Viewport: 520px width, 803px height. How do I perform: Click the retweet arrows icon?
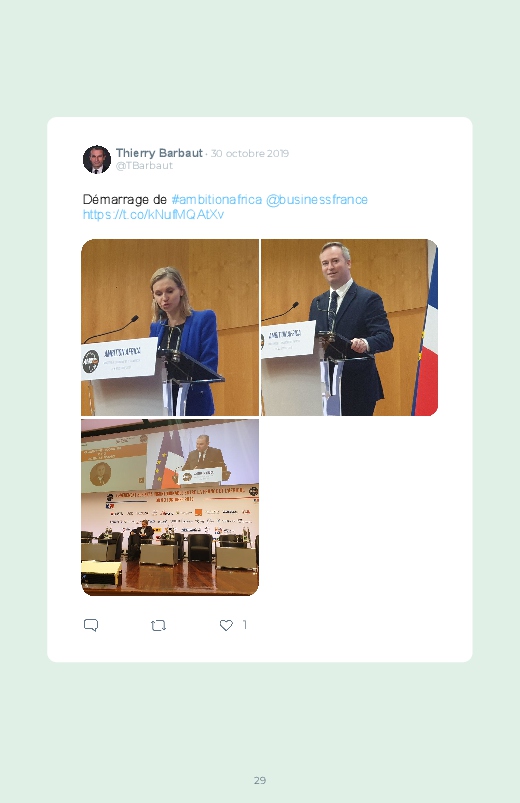[x=158, y=625]
